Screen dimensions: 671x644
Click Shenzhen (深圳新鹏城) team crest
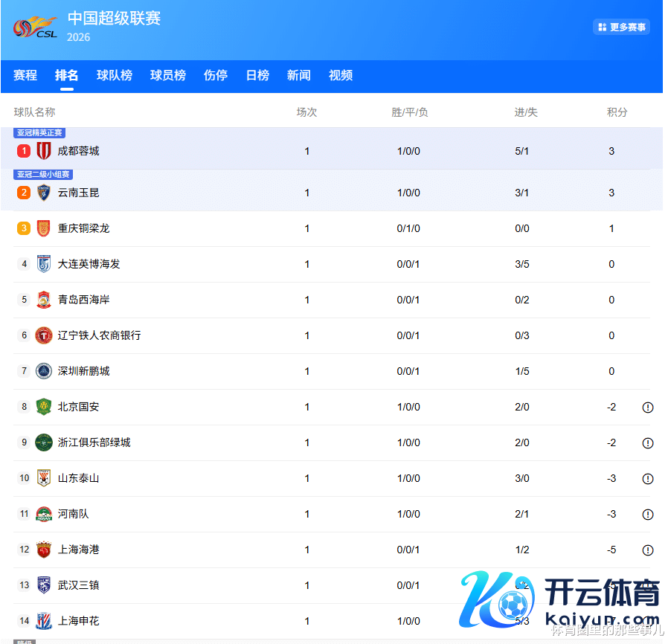pos(44,371)
